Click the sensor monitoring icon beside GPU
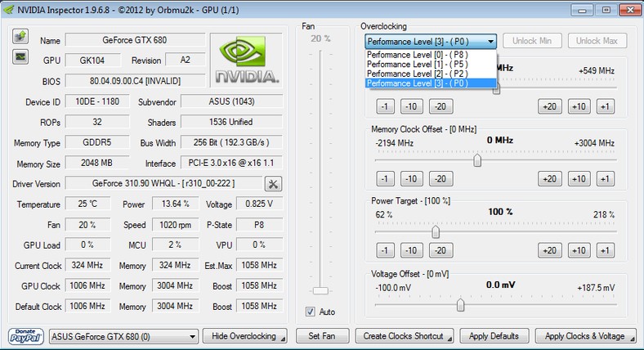644x350 pixels. pyautogui.click(x=20, y=57)
